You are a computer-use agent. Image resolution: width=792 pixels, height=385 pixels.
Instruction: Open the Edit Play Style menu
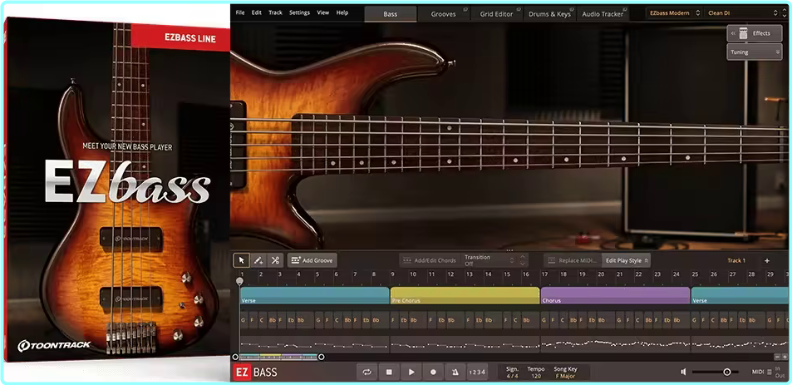coord(626,261)
